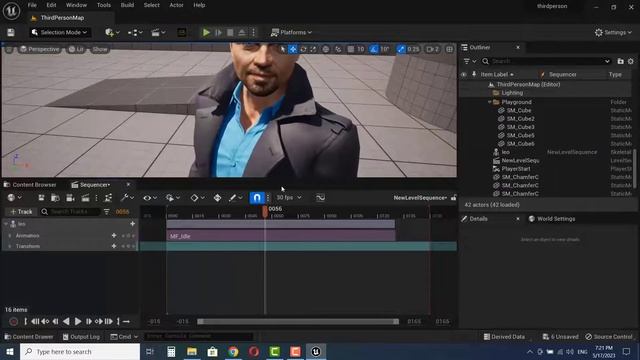Open the Actor menu
This screenshot has height=360, width=640.
tap(176, 5)
